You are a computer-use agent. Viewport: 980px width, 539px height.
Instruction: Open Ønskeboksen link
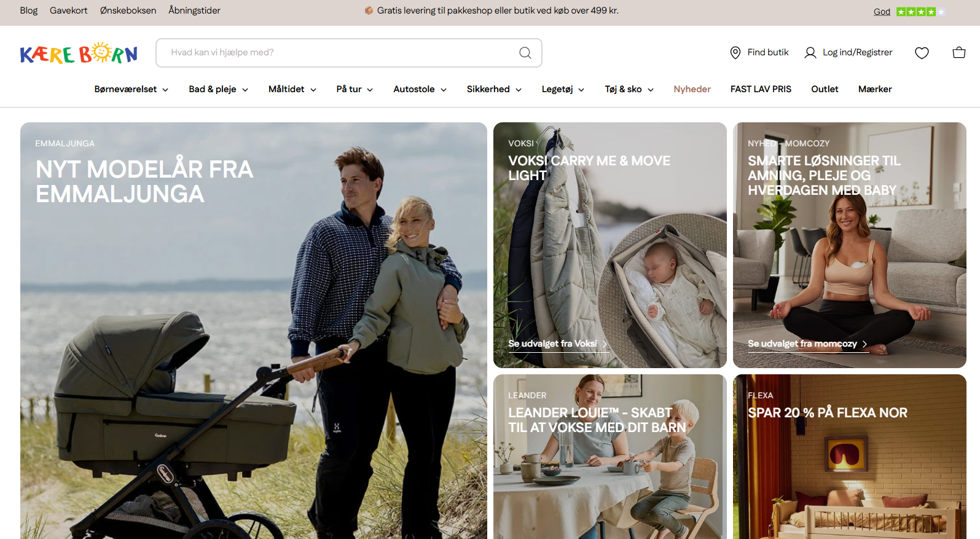coord(128,10)
